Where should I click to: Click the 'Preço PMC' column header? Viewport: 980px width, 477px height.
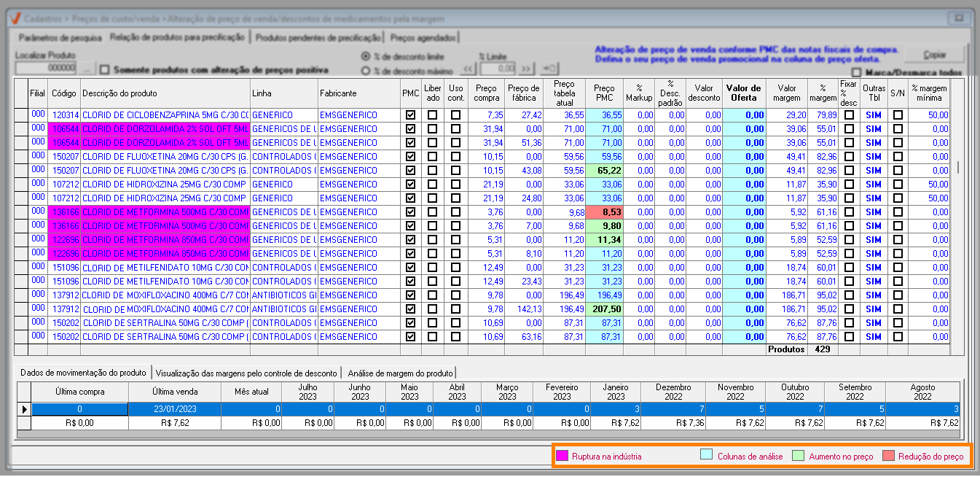coord(604,93)
